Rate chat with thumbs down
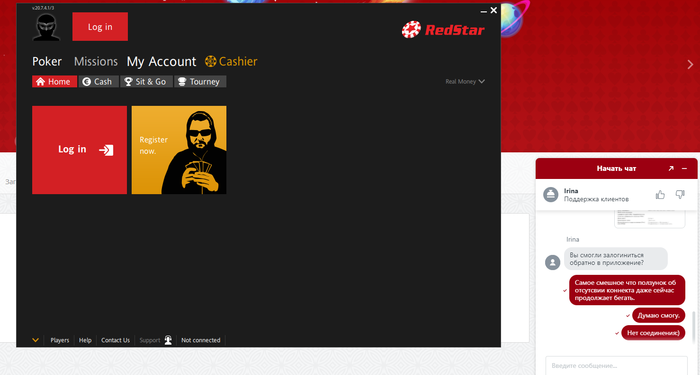 click(x=680, y=194)
